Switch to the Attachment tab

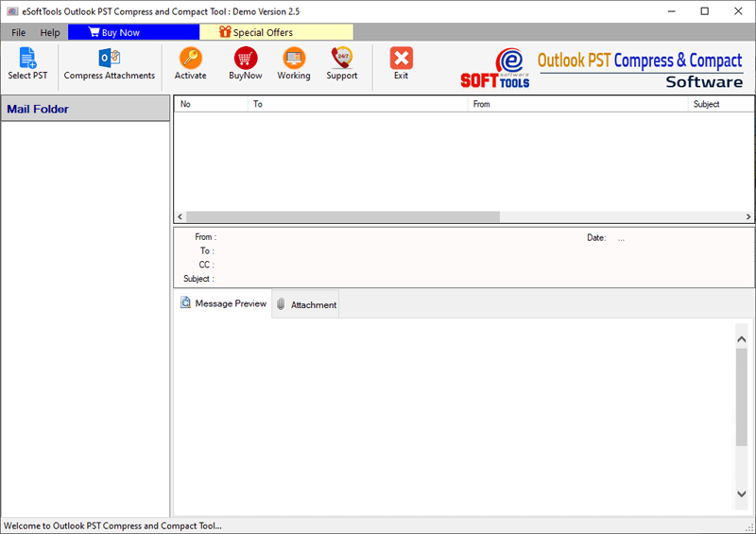pos(305,304)
